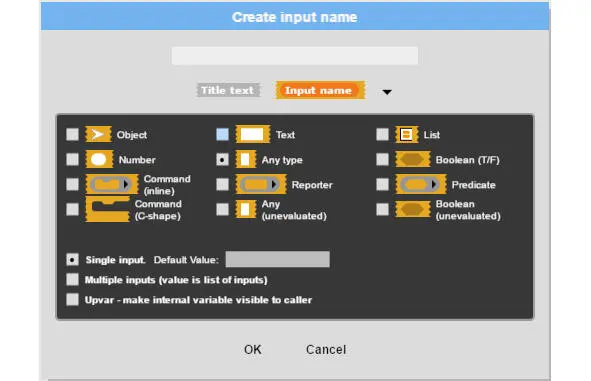Click the Boolean (unevaluated) label text
591x381 pixels.
pyautogui.click(x=468, y=210)
